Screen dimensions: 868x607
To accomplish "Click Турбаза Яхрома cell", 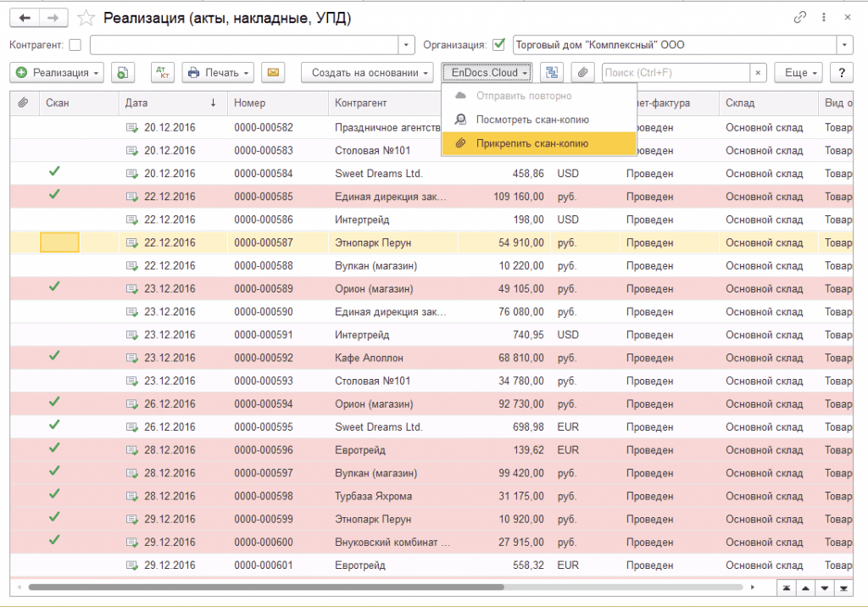I will coord(373,496).
